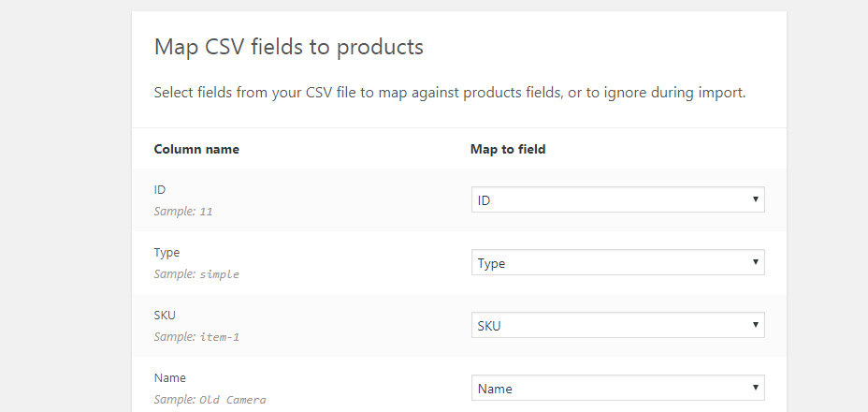
Task: Click the 'Map CSV fields to products' heading
Action: [288, 47]
